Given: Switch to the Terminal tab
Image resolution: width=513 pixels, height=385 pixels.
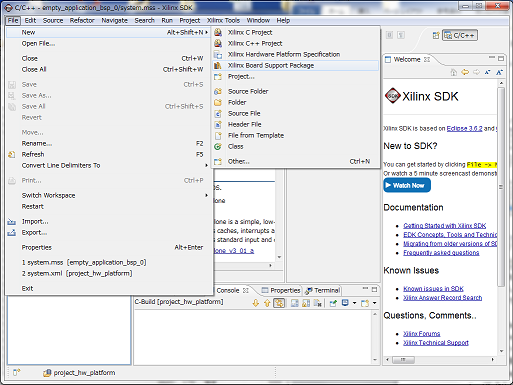Looking at the screenshot, I should [x=322, y=290].
